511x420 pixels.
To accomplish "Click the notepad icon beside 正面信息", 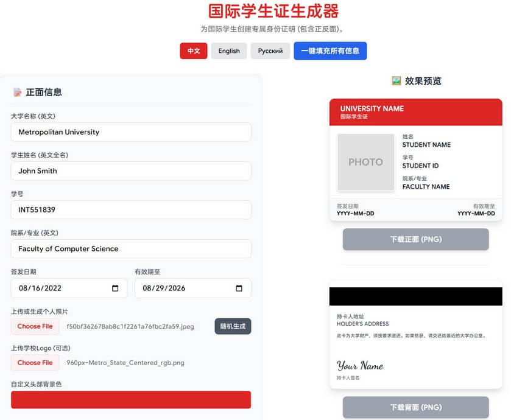I will point(17,93).
